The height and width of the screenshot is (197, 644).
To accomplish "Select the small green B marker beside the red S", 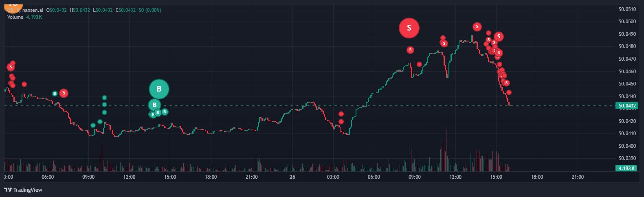I will tap(55, 94).
